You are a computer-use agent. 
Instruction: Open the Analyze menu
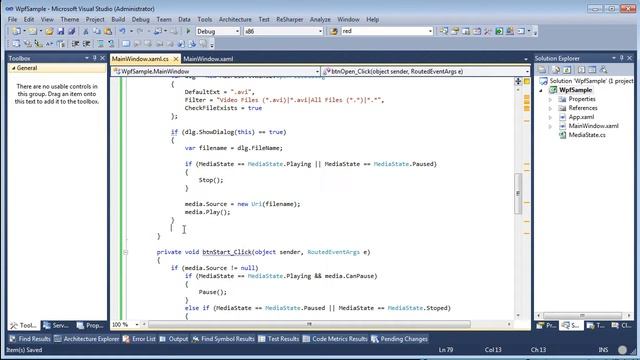point(320,19)
